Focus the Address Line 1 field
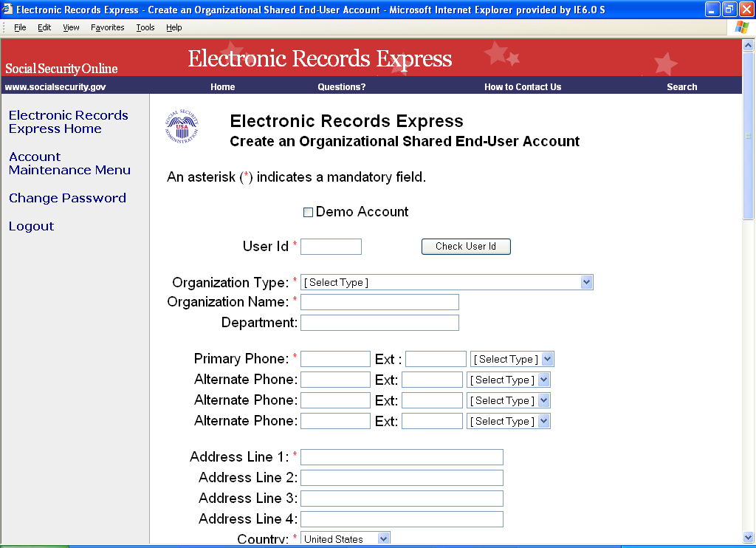This screenshot has height=548, width=756. coord(402,457)
